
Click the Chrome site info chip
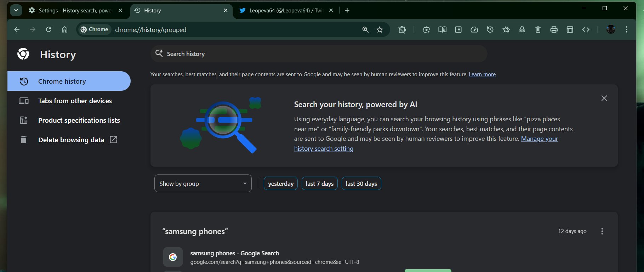point(94,29)
